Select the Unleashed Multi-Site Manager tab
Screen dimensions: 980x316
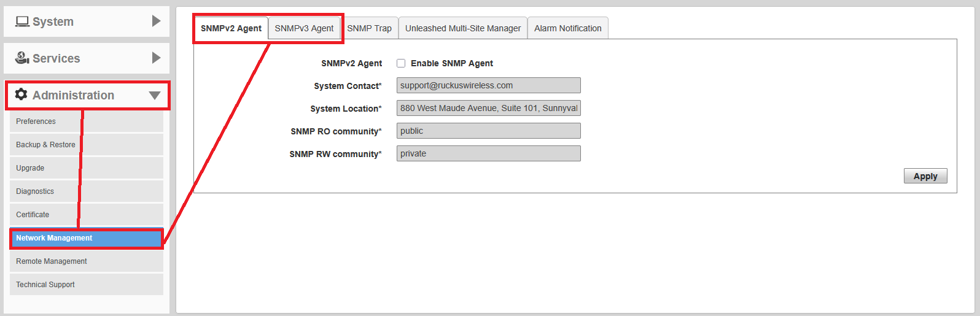tap(462, 28)
